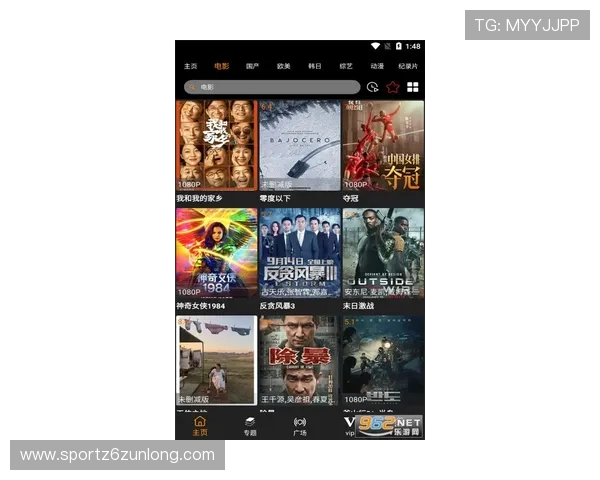Select the 反贪风暴3 movie thumbnail
This screenshot has height=480, width=600.
[x=299, y=253]
